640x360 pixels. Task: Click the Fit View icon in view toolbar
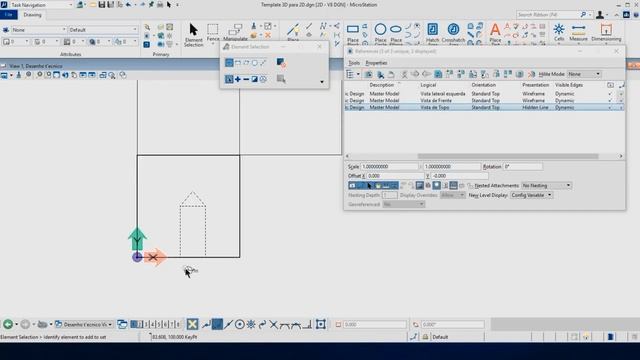pos(56,75)
